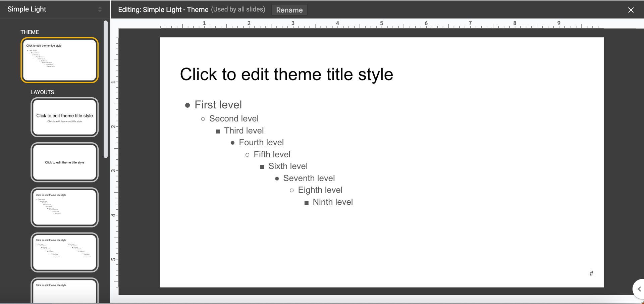Image resolution: width=644 pixels, height=304 pixels.
Task: Open the title with body layout
Action: pyautogui.click(x=64, y=207)
